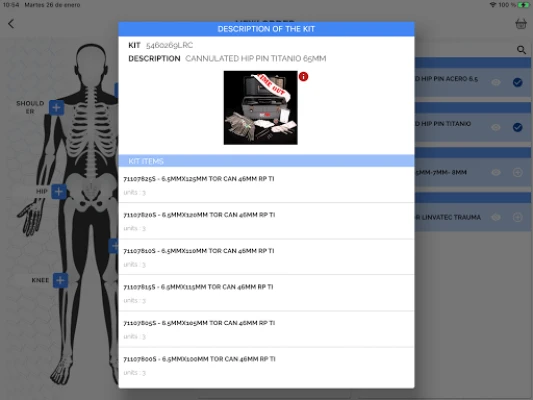This screenshot has height=400, width=533.
Task: Click the KIT ITEMS section header
Action: pos(266,161)
